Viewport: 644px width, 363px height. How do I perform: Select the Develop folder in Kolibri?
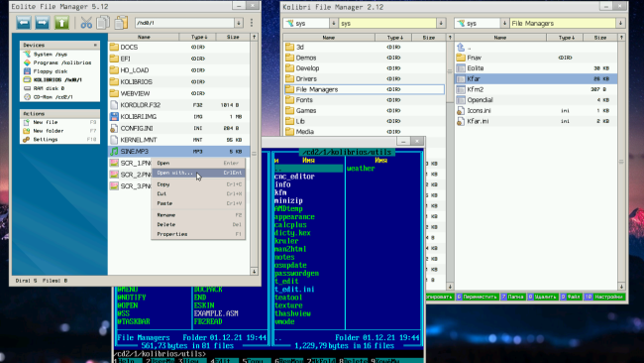(x=365, y=68)
